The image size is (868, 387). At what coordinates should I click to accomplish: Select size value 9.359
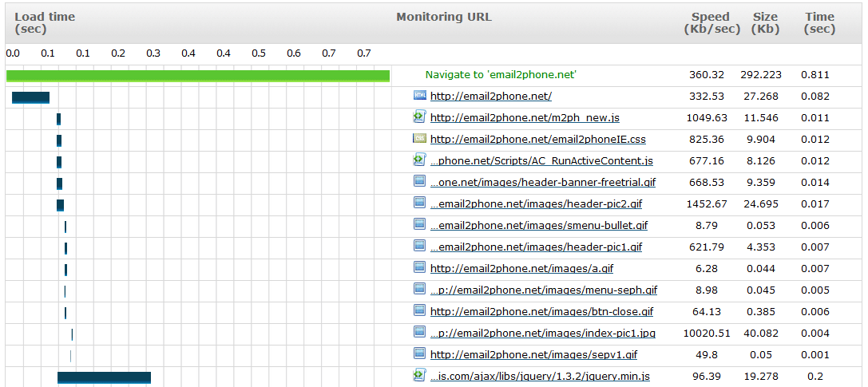tap(761, 183)
